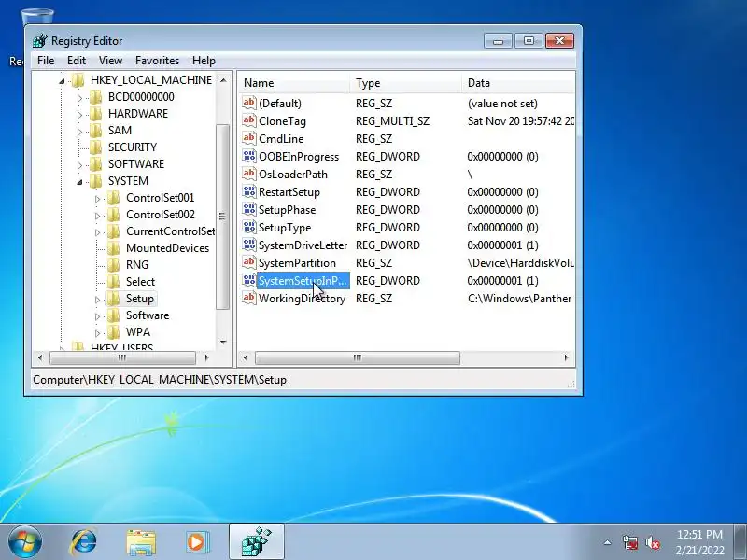Open the File menu
Viewport: 747px width, 560px height.
[46, 61]
